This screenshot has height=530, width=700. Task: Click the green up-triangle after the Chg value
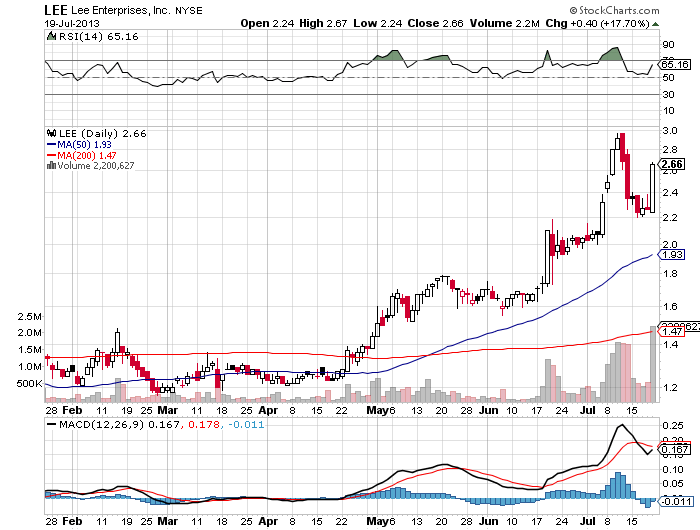click(655, 24)
